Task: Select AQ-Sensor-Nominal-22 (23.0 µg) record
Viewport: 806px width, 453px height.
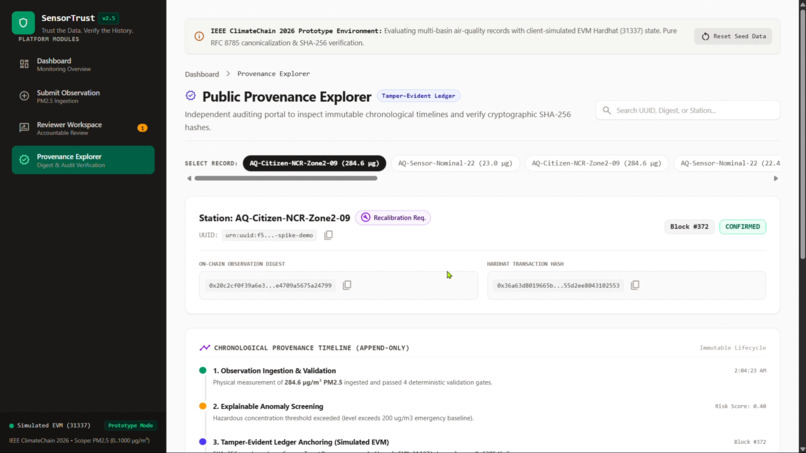Action: tap(455, 163)
